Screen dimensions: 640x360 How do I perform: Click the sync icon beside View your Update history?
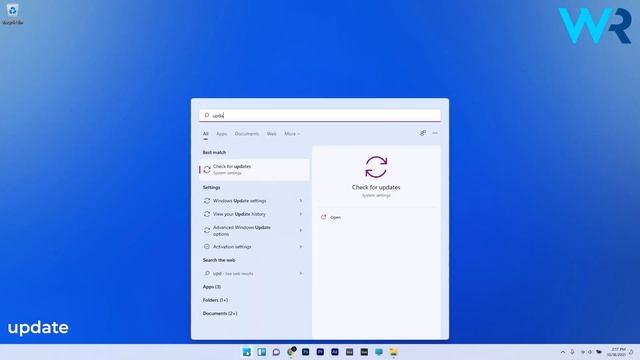click(x=207, y=214)
